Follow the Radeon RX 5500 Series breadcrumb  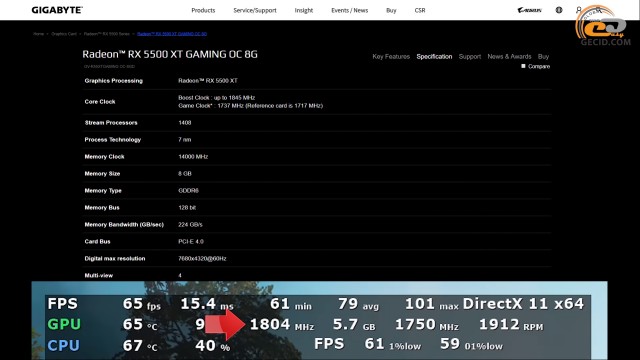click(107, 34)
